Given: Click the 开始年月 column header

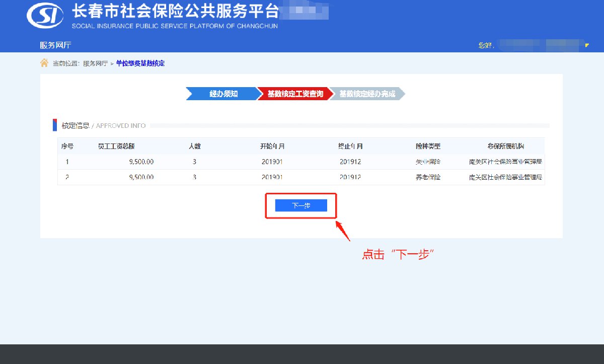Looking at the screenshot, I should [x=272, y=147].
